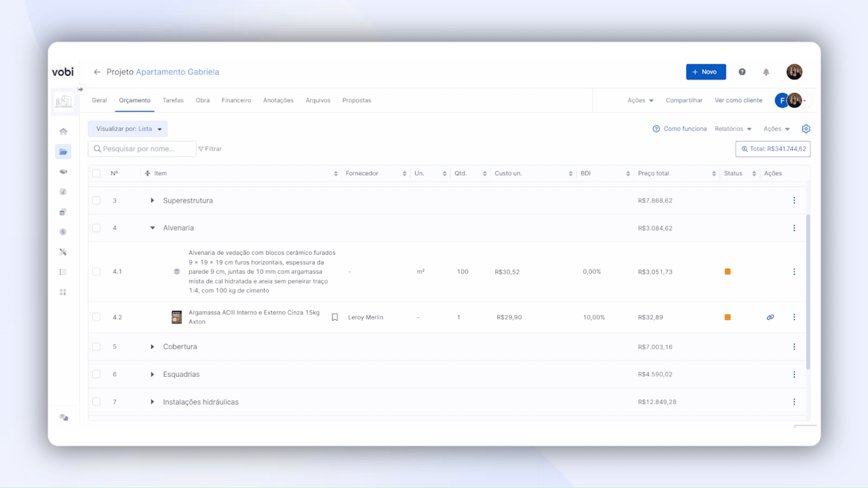The image size is (868, 488).
Task: Check the Esquadrias row checkbox
Action: [x=96, y=374]
